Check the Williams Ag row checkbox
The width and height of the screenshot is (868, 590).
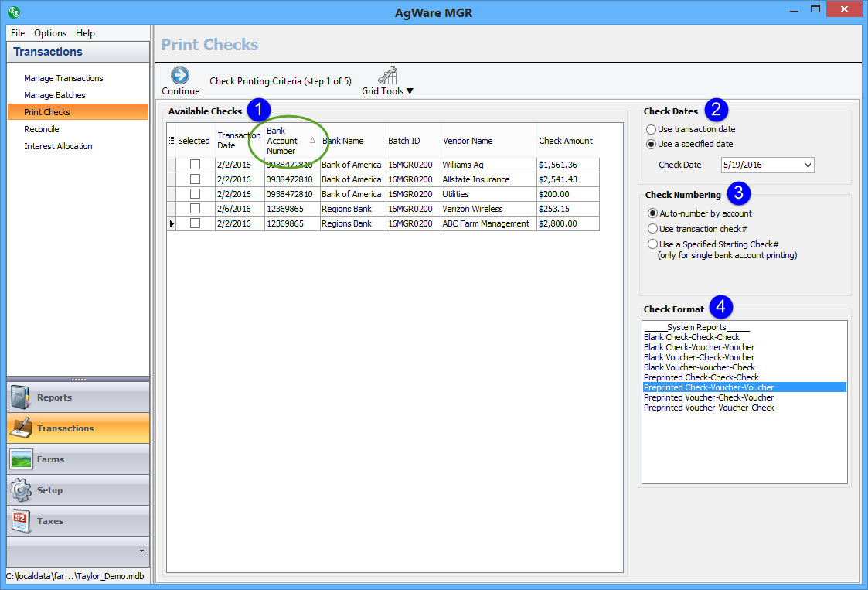pos(195,165)
